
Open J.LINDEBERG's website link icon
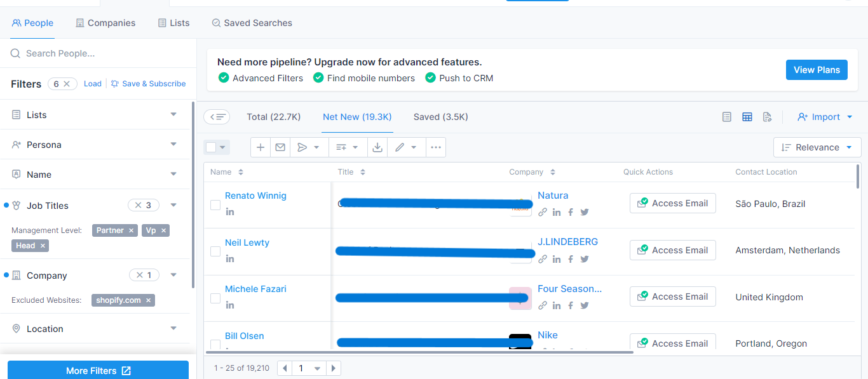[x=543, y=259]
